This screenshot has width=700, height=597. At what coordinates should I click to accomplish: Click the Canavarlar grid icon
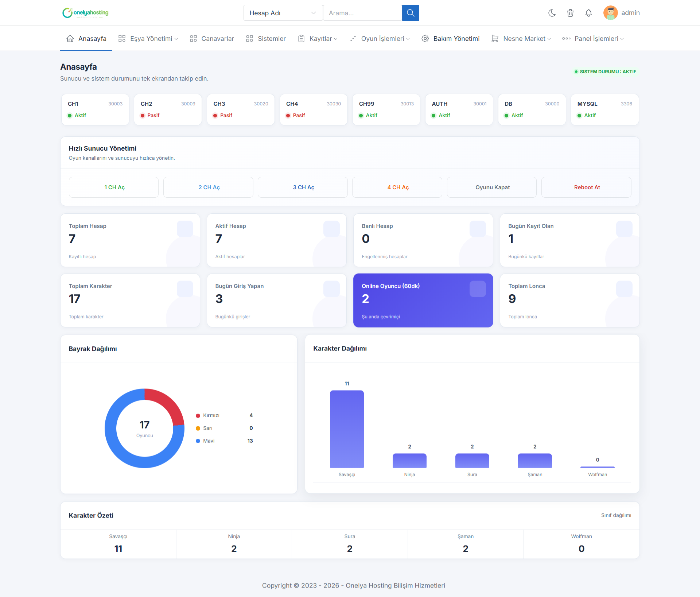193,39
